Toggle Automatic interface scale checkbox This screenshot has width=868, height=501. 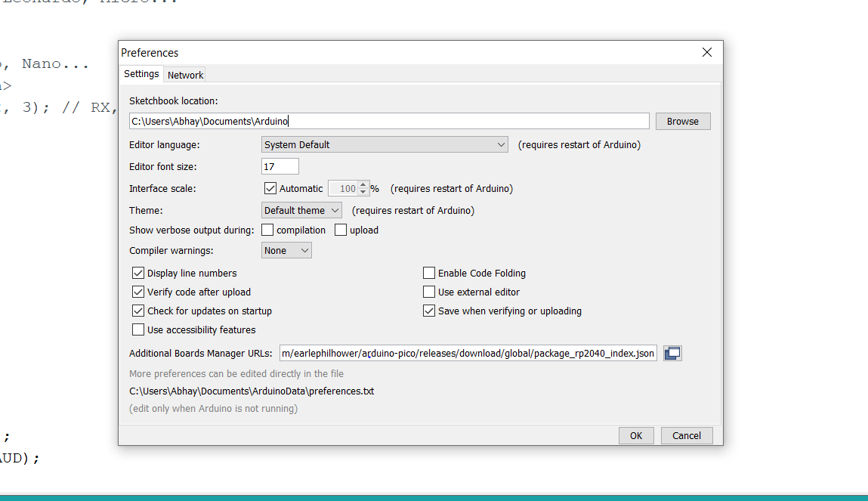point(270,188)
